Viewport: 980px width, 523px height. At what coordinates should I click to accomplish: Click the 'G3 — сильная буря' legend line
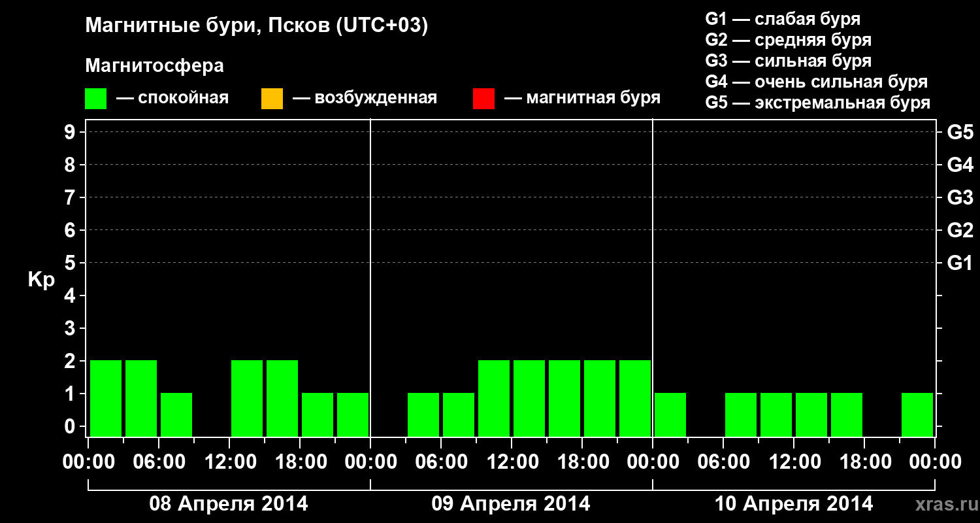788,61
